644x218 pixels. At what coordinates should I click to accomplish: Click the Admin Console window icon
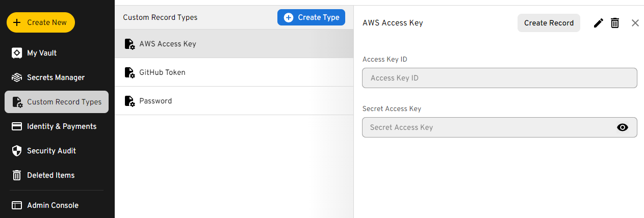click(17, 205)
